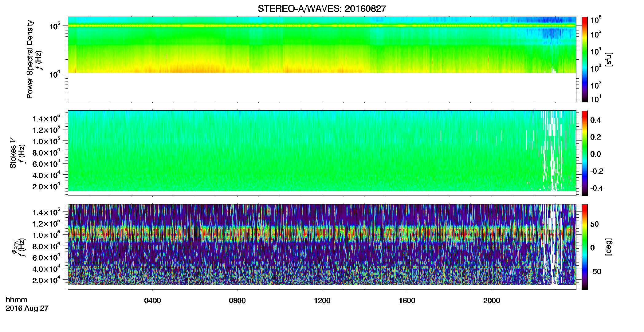Click the Power Spectral Density axis label
This screenshot has width=644, height=332.
point(30,59)
